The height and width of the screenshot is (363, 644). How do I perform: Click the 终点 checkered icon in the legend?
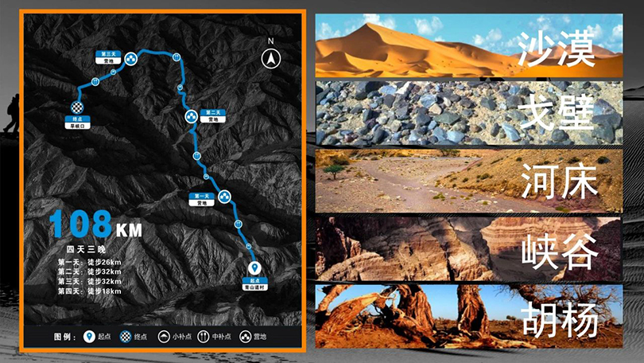click(126, 337)
